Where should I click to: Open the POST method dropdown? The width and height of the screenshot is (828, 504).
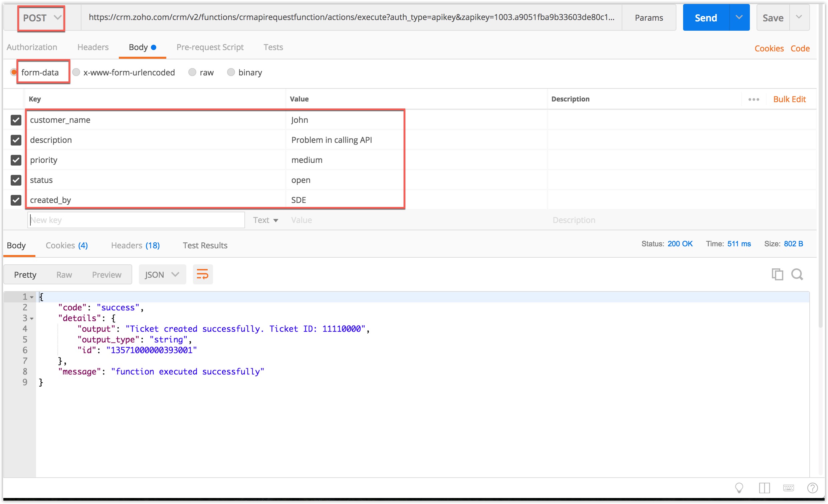(41, 18)
